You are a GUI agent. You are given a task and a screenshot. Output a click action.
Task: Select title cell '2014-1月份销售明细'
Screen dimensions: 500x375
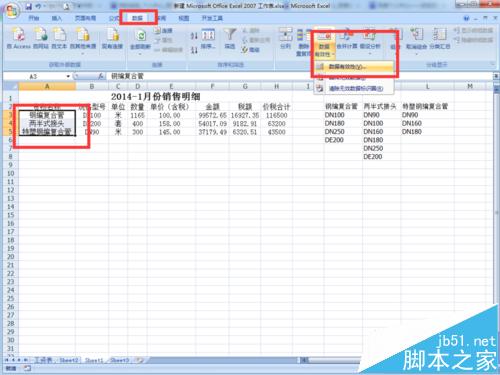(x=155, y=97)
